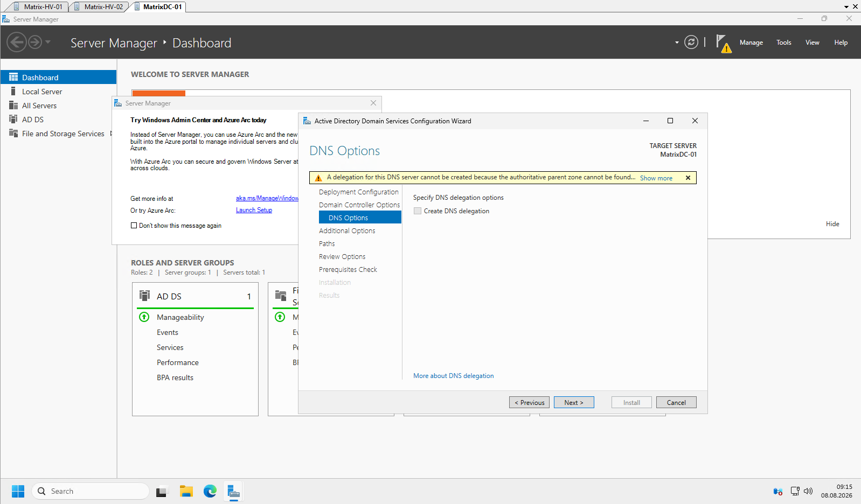Click File and Storage tile role icon
The height and width of the screenshot is (504, 861).
(x=281, y=296)
